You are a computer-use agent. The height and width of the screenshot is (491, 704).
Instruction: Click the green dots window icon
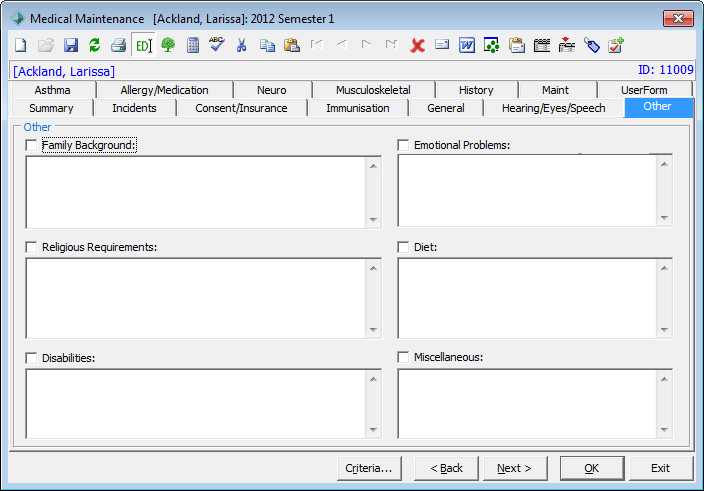coord(492,45)
